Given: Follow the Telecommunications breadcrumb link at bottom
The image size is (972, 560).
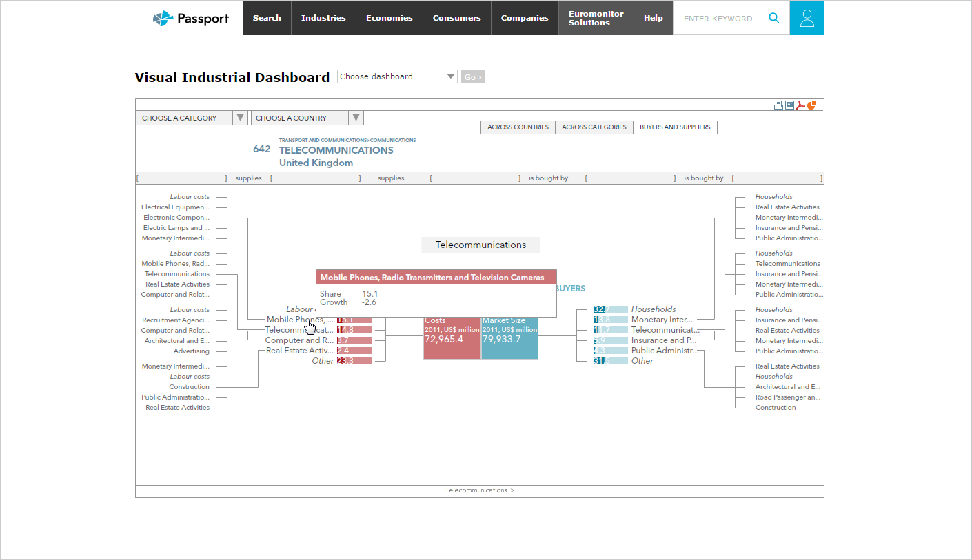Looking at the screenshot, I should point(476,490).
